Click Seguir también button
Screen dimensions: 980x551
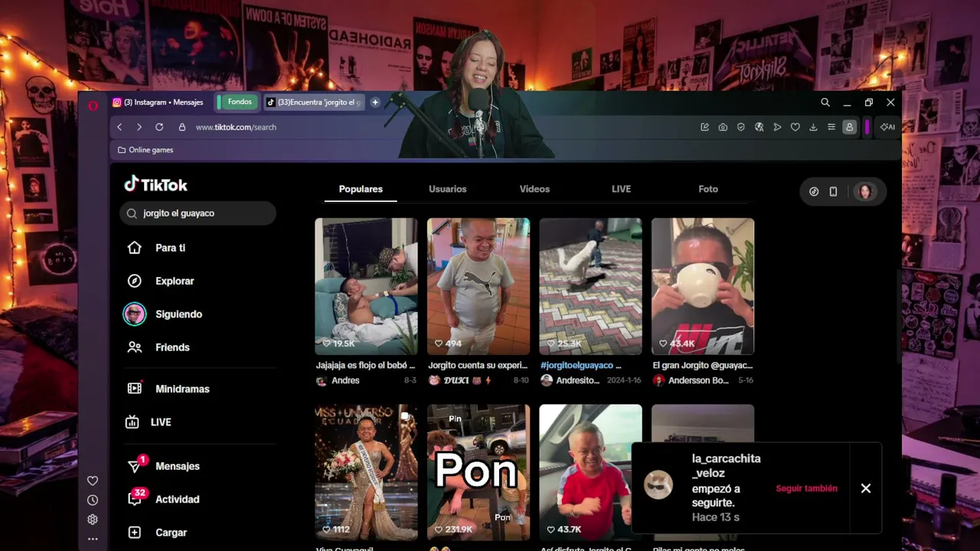806,488
